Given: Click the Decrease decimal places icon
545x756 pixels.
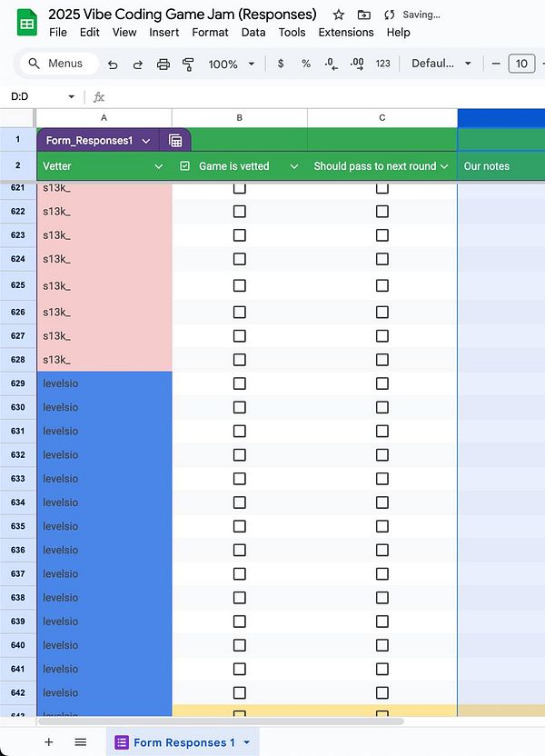Looking at the screenshot, I should tap(331, 64).
